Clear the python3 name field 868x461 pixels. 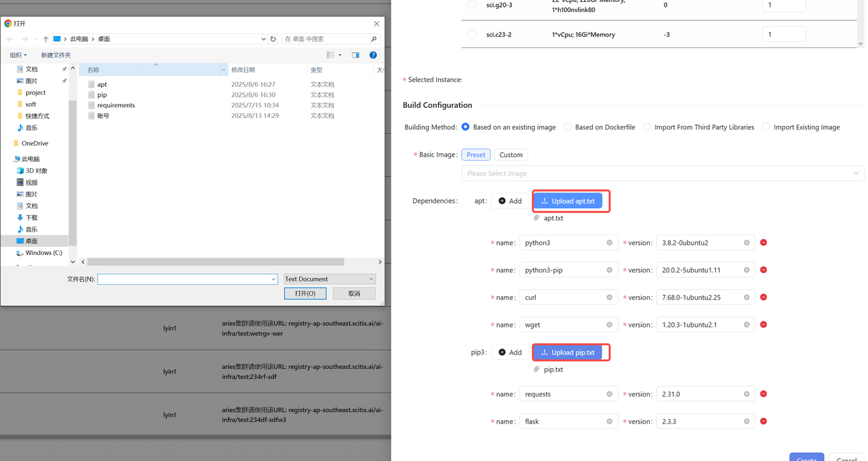[610, 243]
